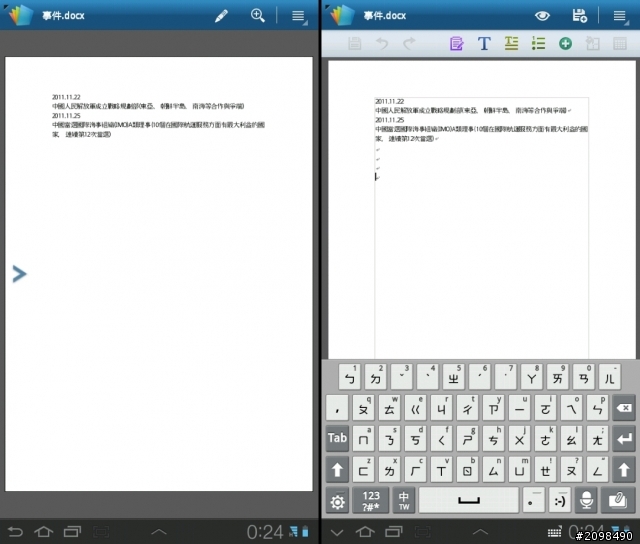Redo the edit in editor toolbar
640x544 pixels.
[x=409, y=43]
